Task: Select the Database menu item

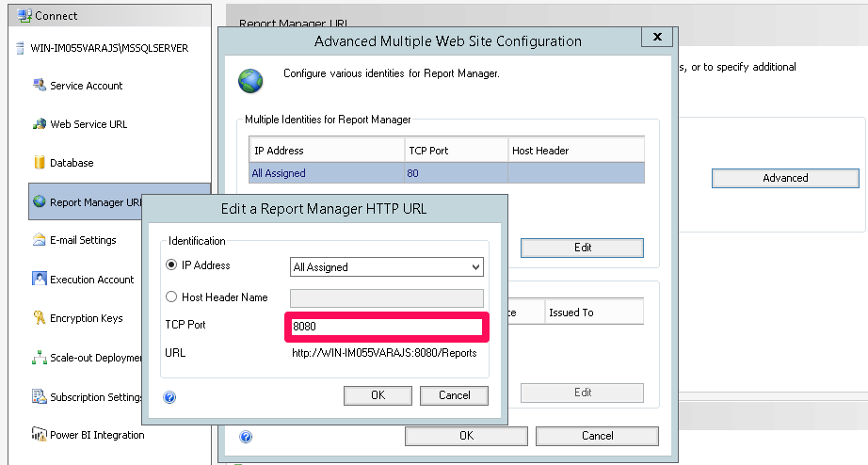Action: 72,163
